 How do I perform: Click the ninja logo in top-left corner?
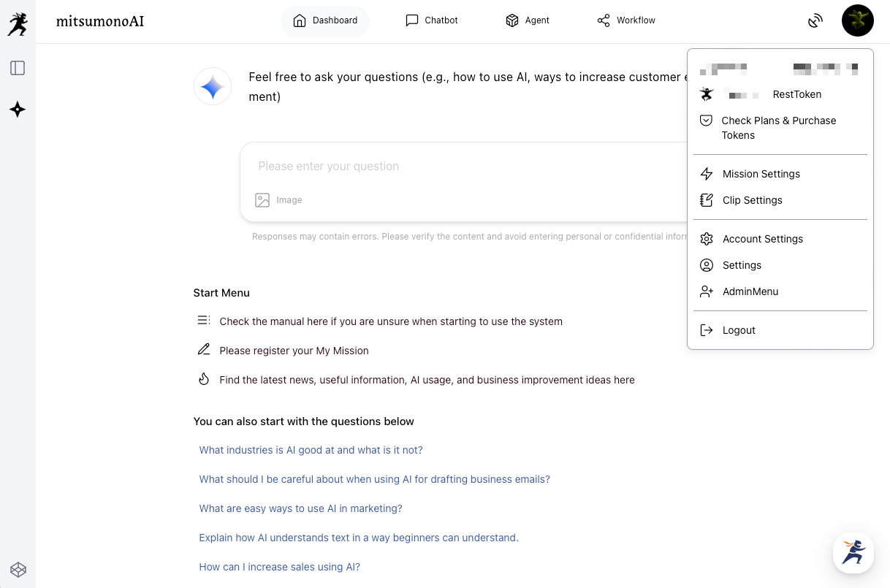coord(18,23)
